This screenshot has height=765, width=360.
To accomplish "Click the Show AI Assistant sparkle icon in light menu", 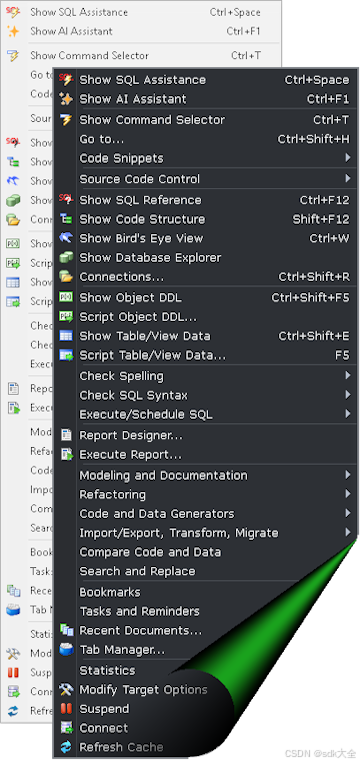I will 13,31.
